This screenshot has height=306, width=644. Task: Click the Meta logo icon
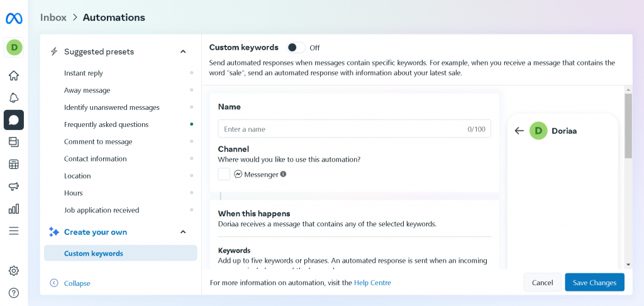point(14,18)
